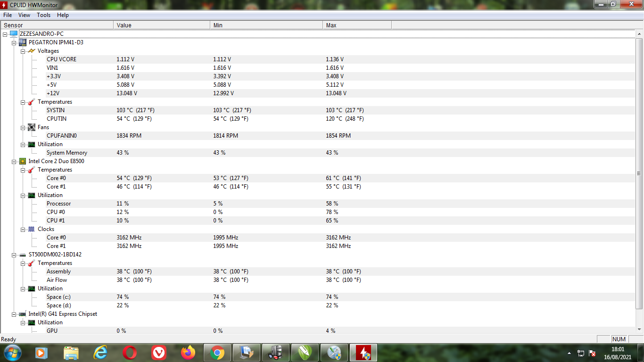Click the CPU Utilization graph icon

coord(31,195)
